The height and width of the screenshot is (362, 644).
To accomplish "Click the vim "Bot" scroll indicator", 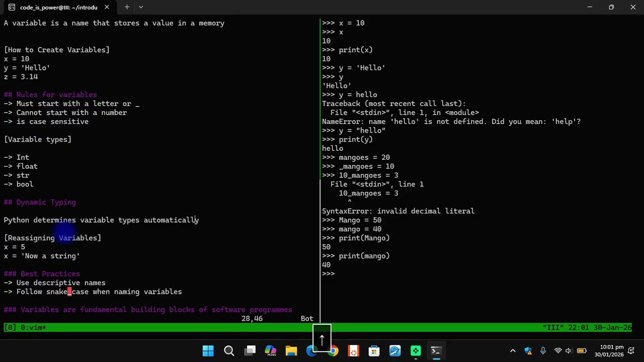I will [307, 318].
